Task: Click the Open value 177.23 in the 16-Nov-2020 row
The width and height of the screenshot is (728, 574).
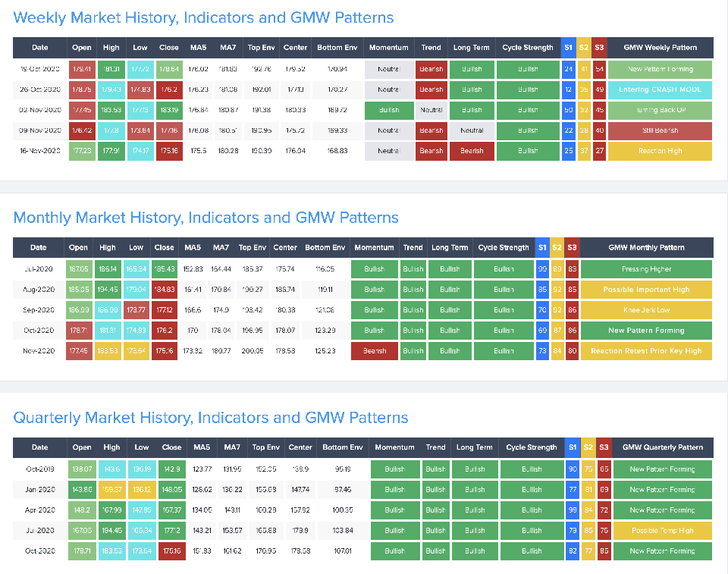Action: (x=82, y=151)
